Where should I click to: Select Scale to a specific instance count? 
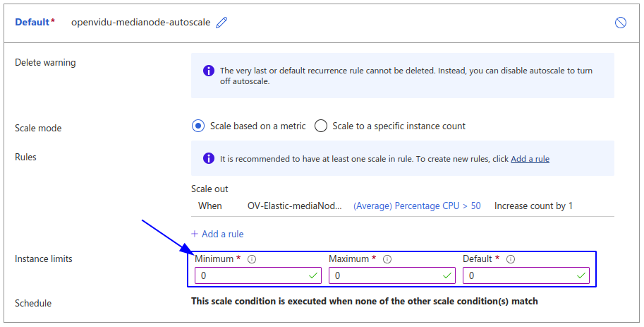pos(321,126)
